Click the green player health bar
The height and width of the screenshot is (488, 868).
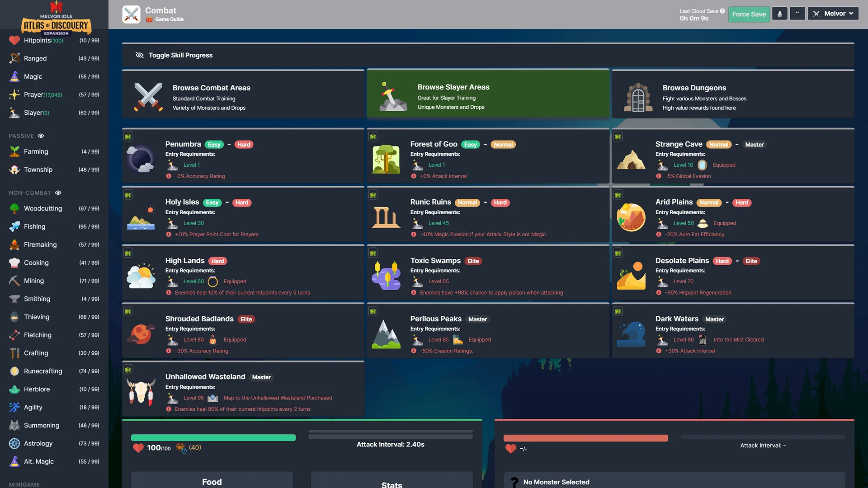[213, 437]
